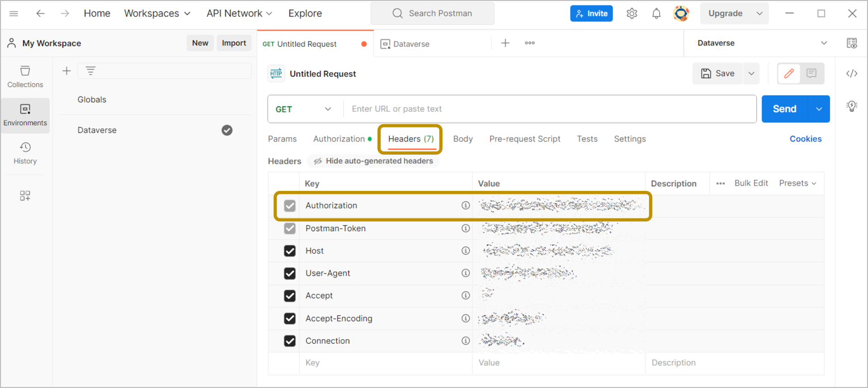Save the Untitled Request
This screenshot has width=868, height=388.
click(x=717, y=73)
